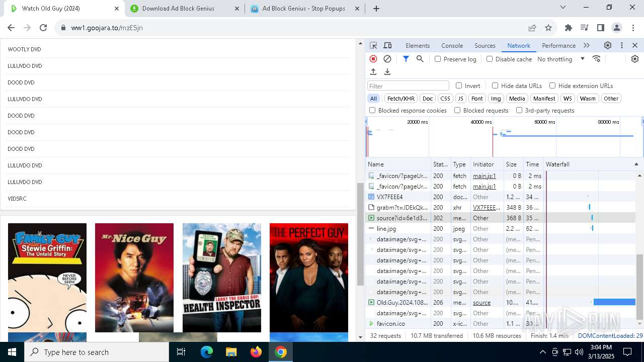This screenshot has height=362, width=644.
Task: Launch Firefox from taskbar
Action: coord(256,352)
